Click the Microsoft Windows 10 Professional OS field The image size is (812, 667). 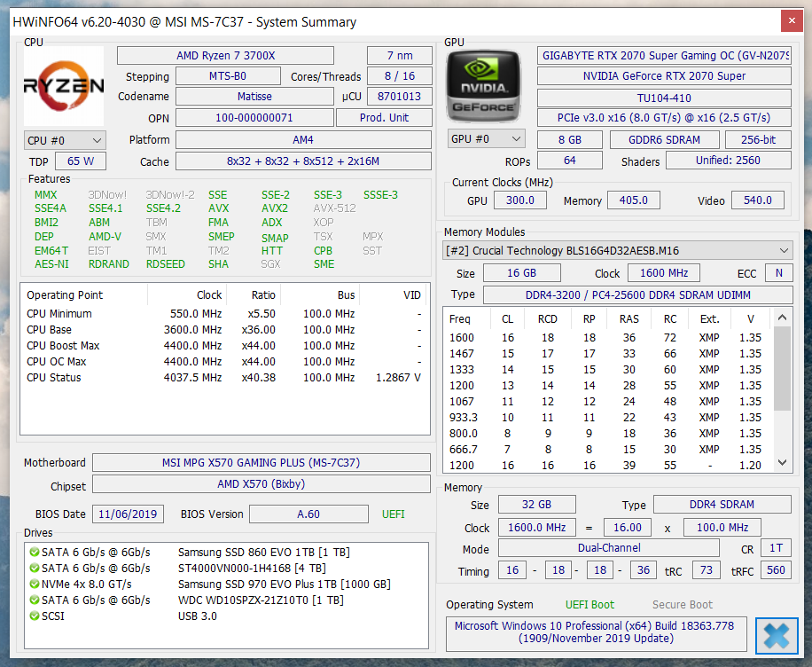[x=596, y=633]
